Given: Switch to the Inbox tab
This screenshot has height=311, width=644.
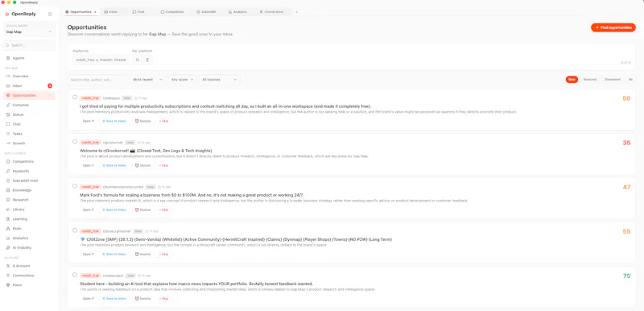Looking at the screenshot, I should pyautogui.click(x=111, y=12).
